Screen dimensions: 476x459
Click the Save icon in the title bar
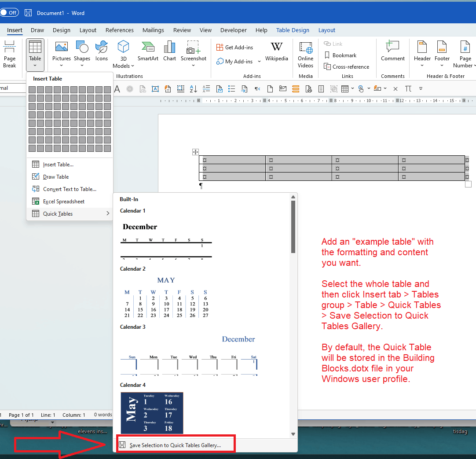28,13
